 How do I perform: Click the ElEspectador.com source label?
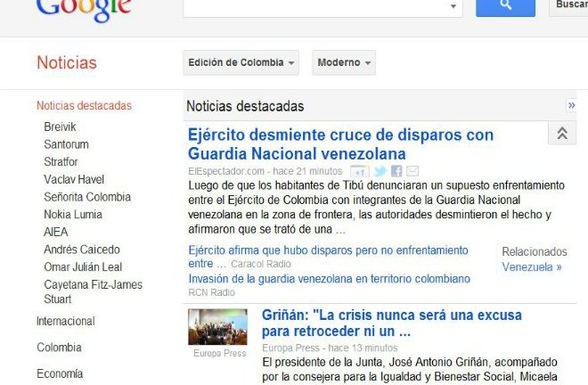(x=226, y=171)
